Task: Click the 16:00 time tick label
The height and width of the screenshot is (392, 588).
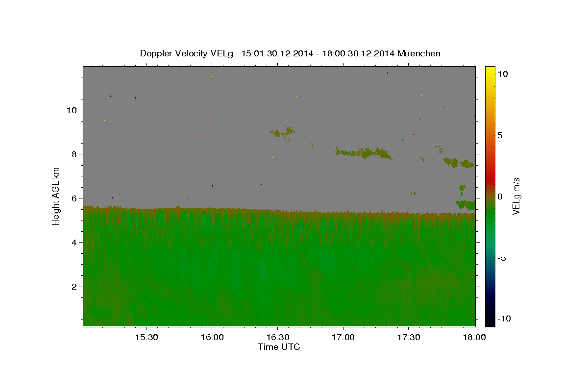Action: coord(212,337)
